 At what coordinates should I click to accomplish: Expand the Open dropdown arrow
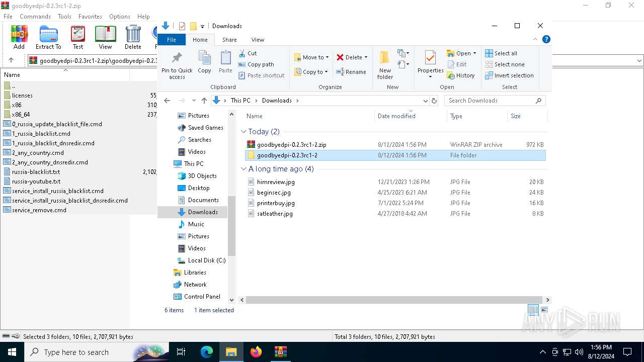coord(474,53)
